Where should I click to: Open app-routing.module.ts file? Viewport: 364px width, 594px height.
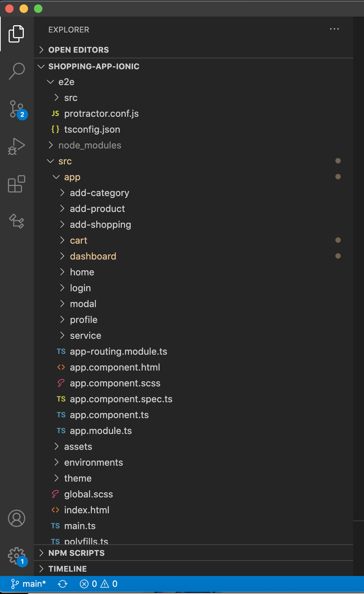(118, 351)
